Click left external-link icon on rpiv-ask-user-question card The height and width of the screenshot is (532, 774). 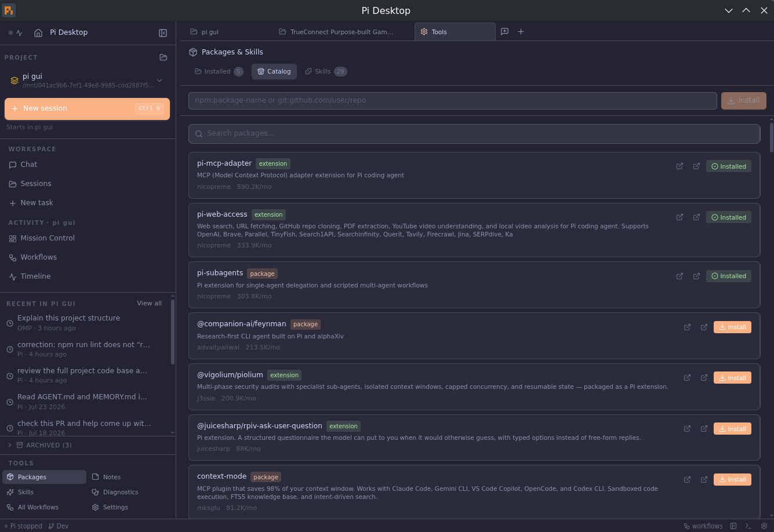pyautogui.click(x=687, y=429)
